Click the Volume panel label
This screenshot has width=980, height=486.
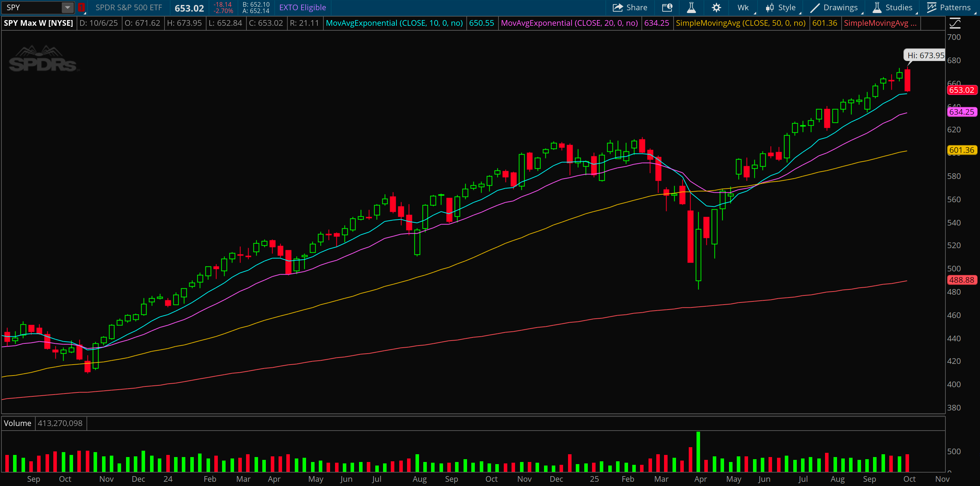18,423
